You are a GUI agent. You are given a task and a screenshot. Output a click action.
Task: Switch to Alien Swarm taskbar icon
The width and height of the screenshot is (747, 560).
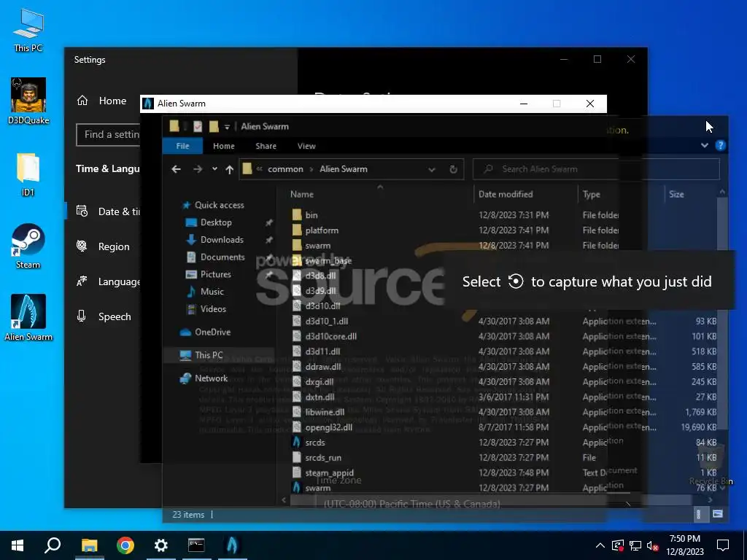(232, 545)
